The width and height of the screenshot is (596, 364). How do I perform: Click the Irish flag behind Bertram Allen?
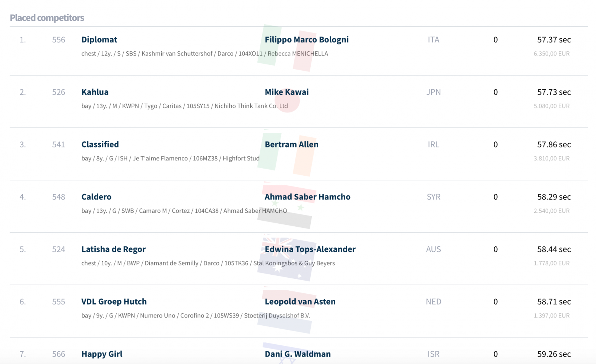click(x=287, y=153)
